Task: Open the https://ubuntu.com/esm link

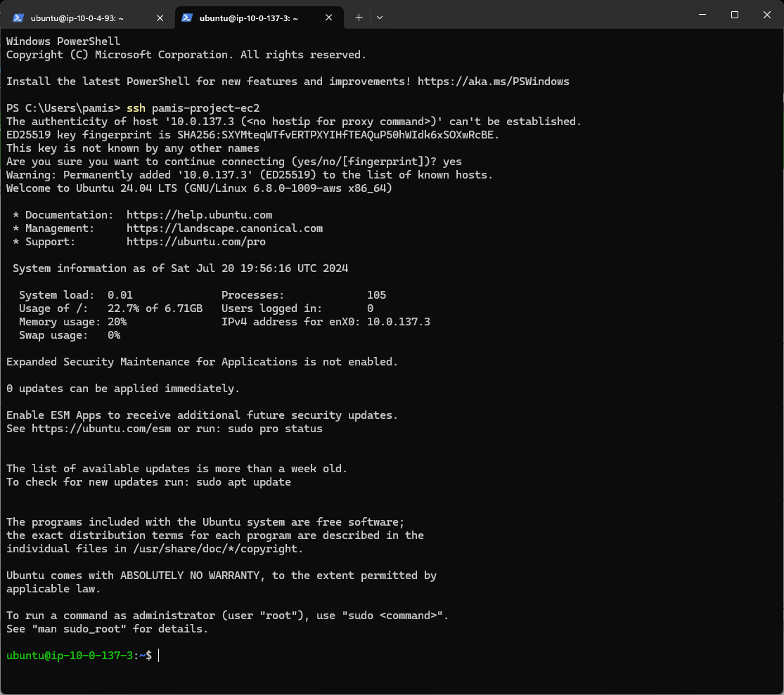Action: [x=101, y=429]
